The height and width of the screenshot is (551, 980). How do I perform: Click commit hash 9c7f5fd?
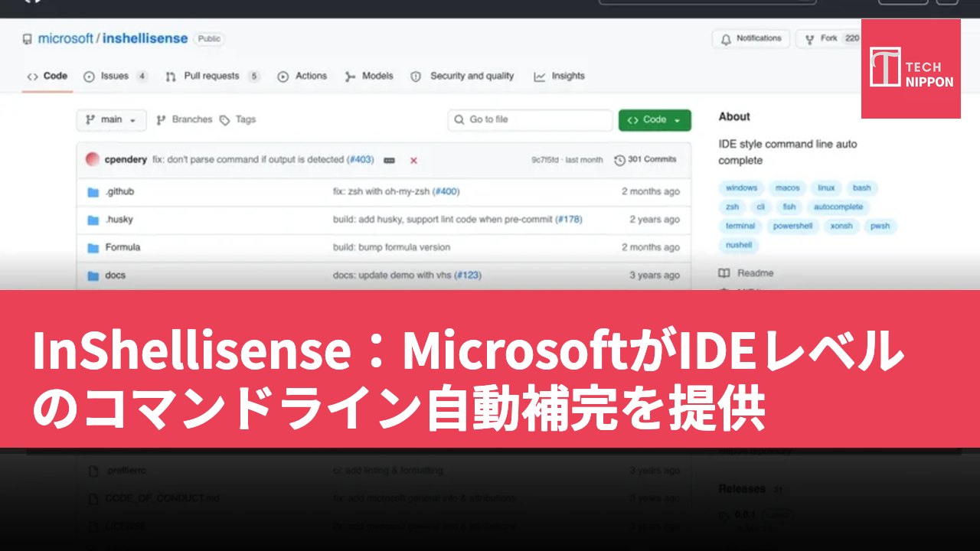coord(547,160)
